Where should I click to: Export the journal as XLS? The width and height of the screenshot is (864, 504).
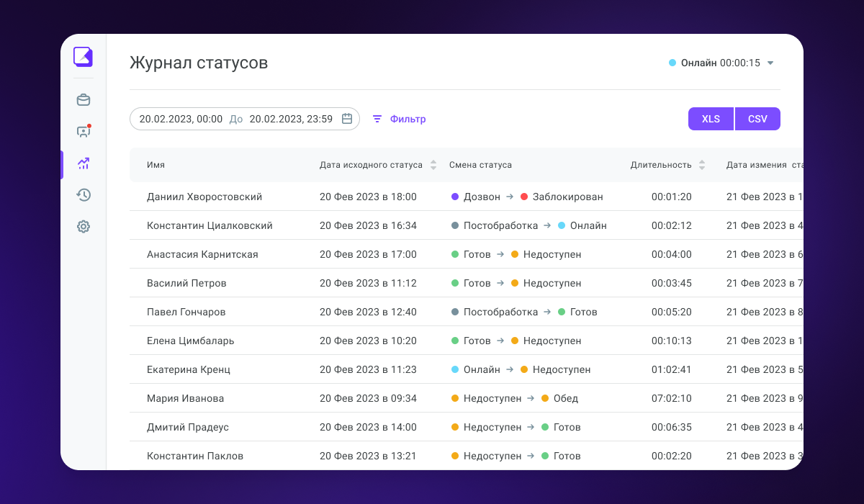pos(711,119)
